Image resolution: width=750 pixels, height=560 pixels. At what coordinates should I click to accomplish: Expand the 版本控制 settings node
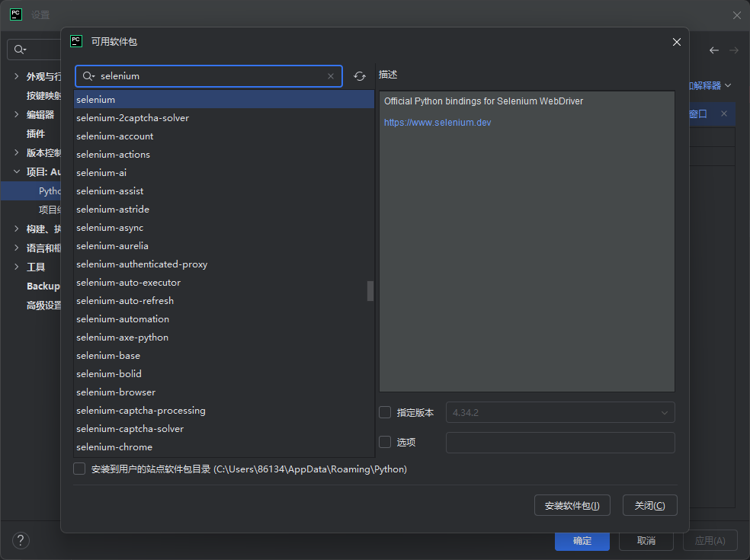(x=16, y=152)
